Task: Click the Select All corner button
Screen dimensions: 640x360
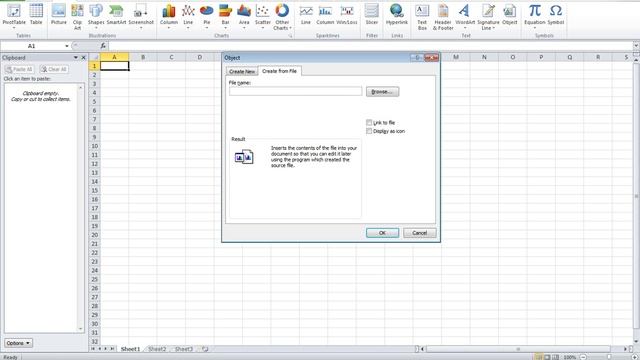Action: [x=95, y=57]
